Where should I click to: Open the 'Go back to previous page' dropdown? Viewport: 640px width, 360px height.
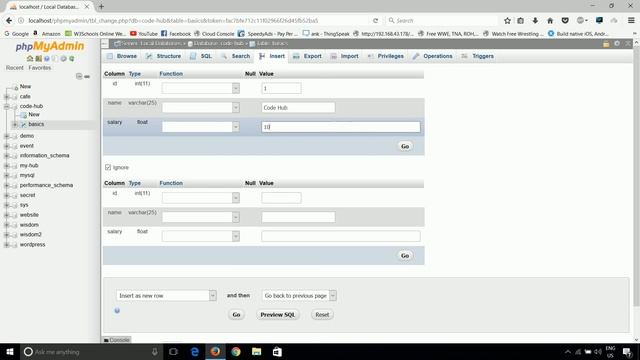[299, 296]
